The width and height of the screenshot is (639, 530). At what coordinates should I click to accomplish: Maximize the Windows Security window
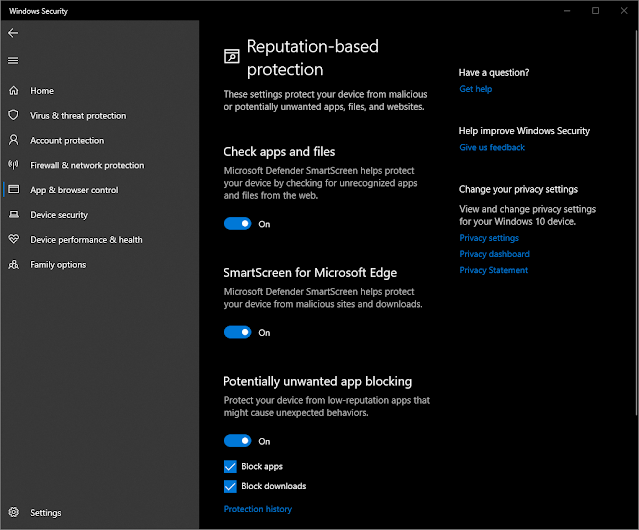595,11
